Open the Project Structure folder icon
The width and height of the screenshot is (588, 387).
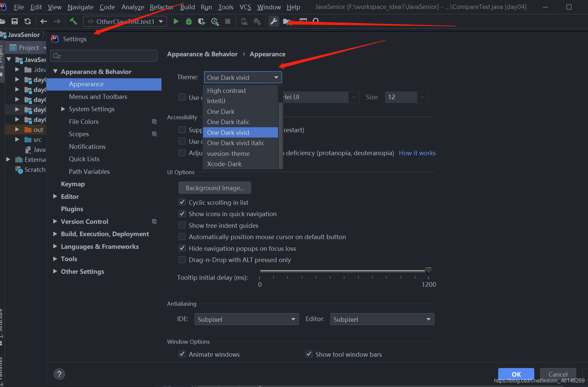pyautogui.click(x=287, y=22)
